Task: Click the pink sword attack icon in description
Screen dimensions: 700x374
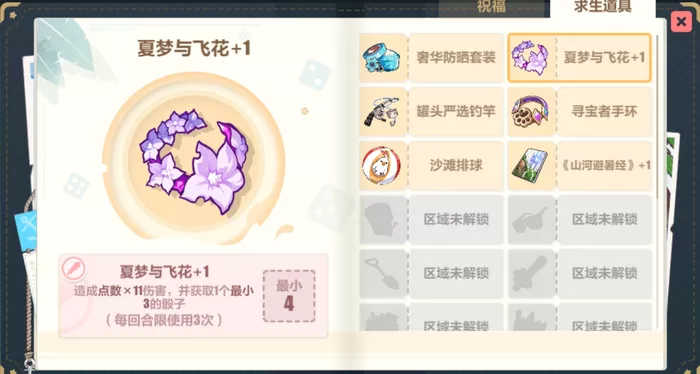Action: [74, 269]
